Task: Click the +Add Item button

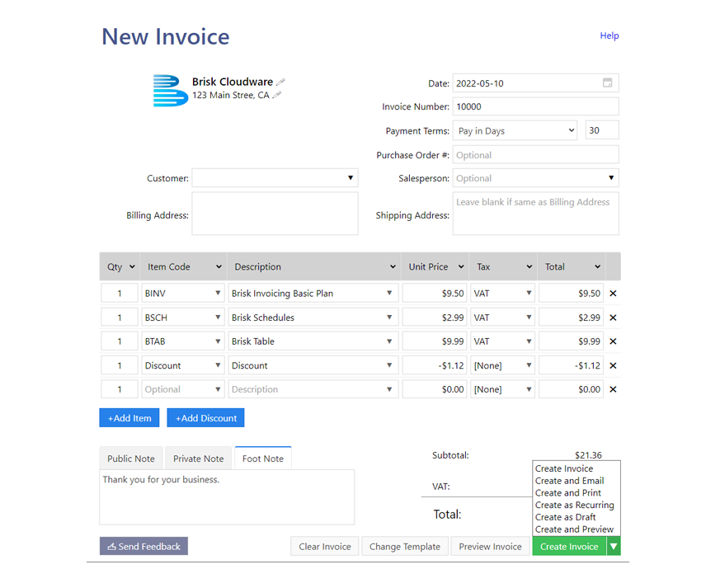Action: pos(129,418)
